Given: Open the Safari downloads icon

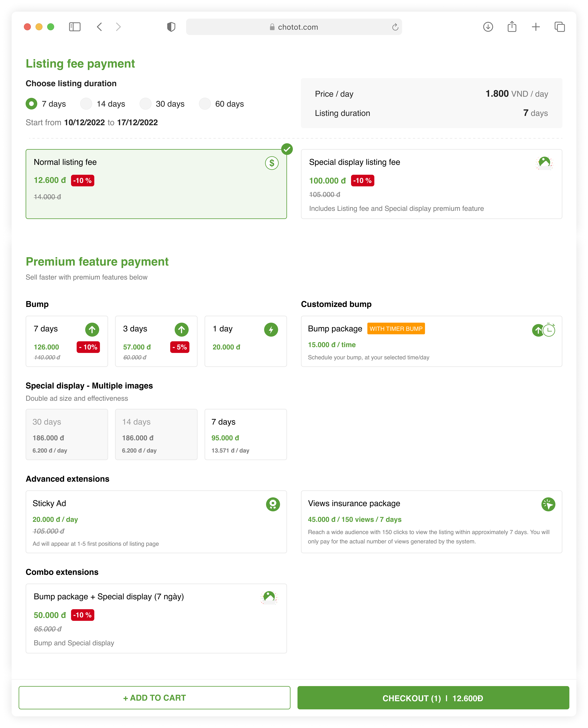Looking at the screenshot, I should click(488, 27).
